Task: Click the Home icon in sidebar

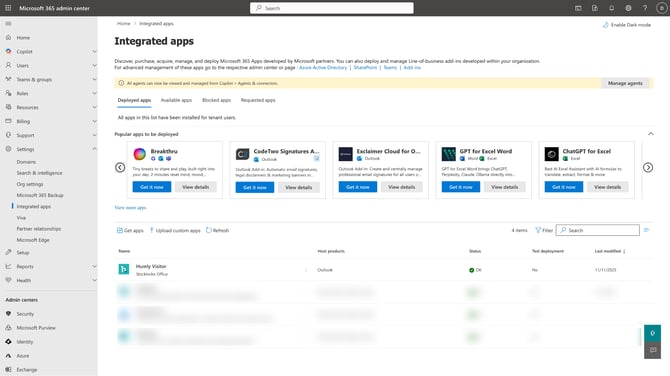Action: (9, 38)
